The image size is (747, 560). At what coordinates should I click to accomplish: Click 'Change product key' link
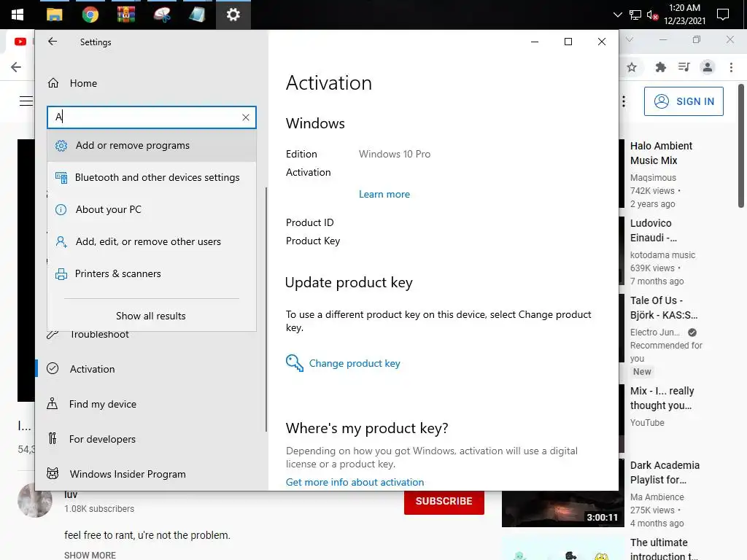click(x=355, y=363)
